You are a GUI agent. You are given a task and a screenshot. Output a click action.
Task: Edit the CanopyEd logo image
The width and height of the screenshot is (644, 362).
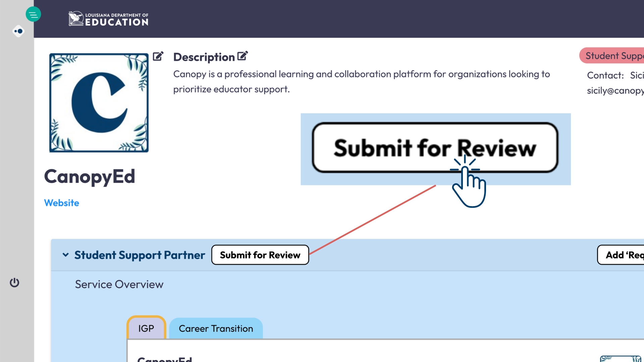tap(158, 56)
